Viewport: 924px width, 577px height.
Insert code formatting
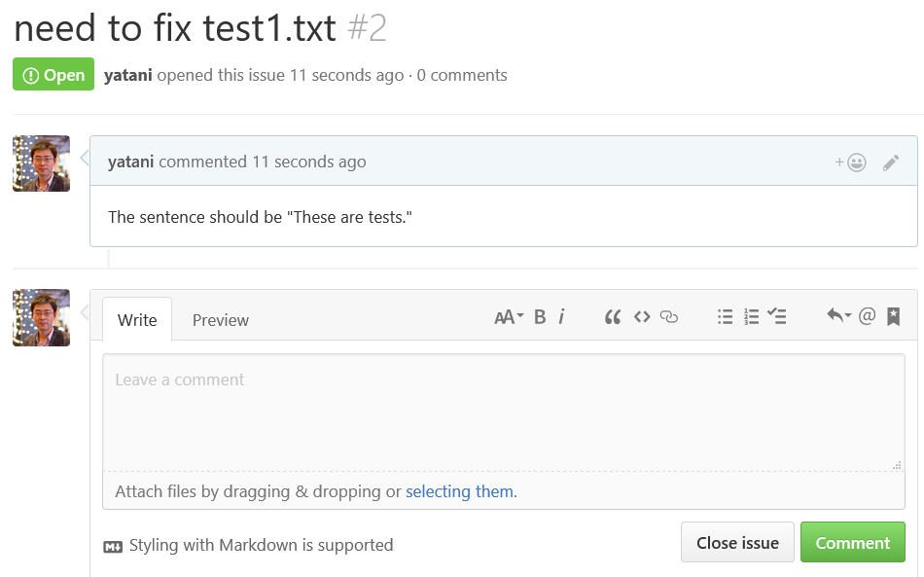click(642, 317)
